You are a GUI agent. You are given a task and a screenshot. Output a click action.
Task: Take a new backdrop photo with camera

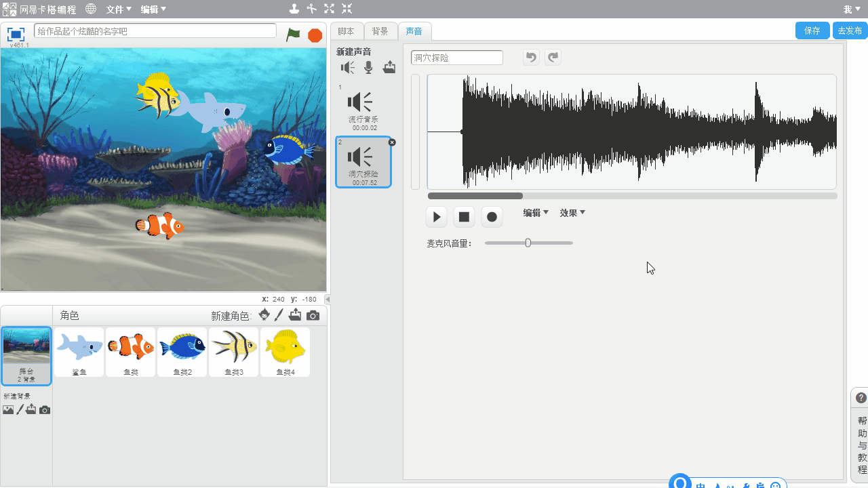[45, 410]
